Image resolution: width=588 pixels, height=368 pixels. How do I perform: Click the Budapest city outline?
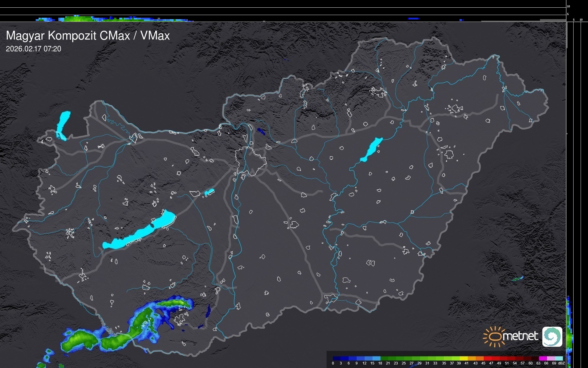click(x=251, y=161)
